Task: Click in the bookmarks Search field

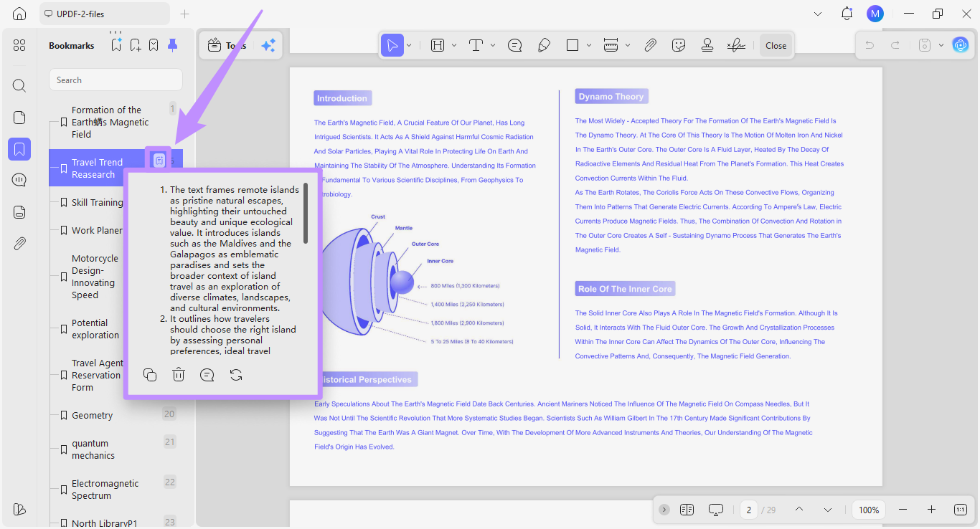Action: [116, 80]
